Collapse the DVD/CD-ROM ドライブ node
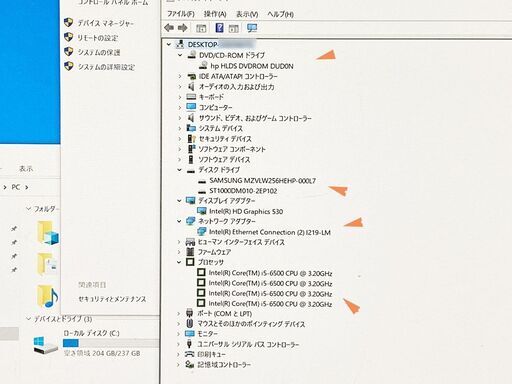Viewport: 512px width, 384px height. pyautogui.click(x=180, y=55)
